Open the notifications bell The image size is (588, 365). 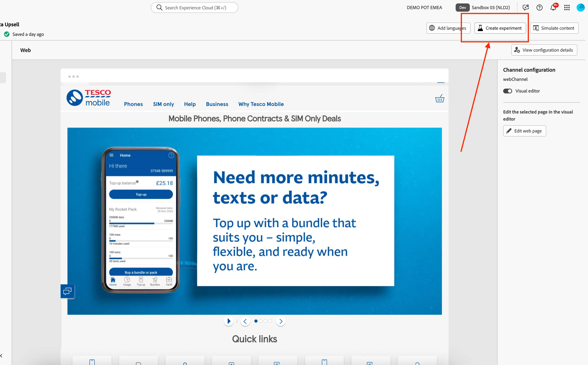553,8
